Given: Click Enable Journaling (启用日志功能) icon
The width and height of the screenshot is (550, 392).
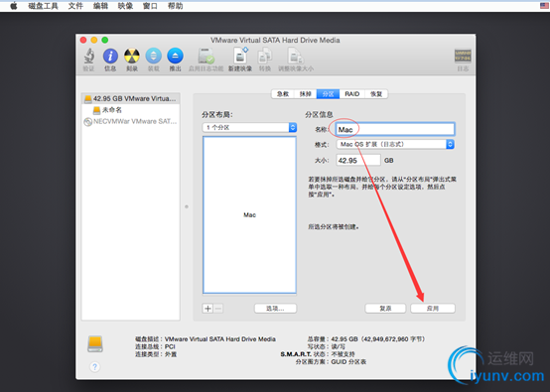Looking at the screenshot, I should [206, 57].
